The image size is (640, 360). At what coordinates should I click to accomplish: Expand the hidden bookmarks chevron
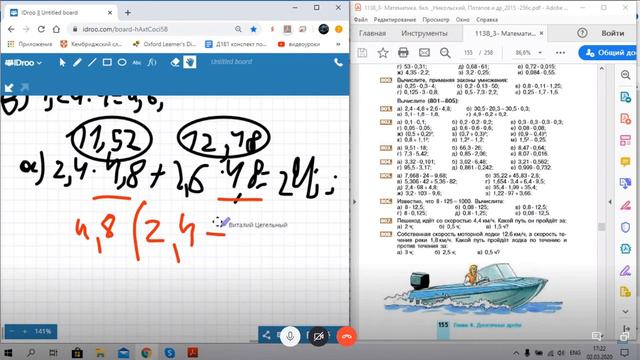tap(338, 44)
